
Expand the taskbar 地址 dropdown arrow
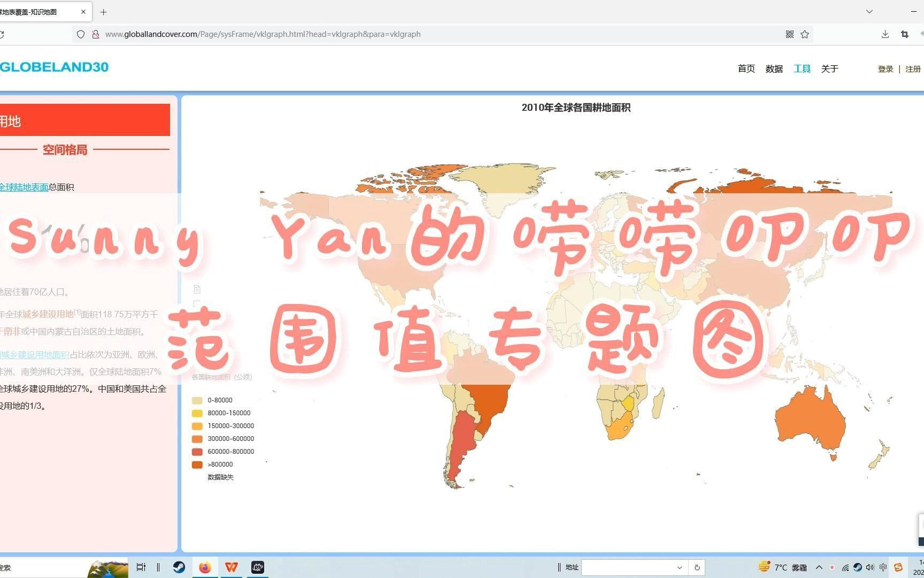pyautogui.click(x=679, y=567)
